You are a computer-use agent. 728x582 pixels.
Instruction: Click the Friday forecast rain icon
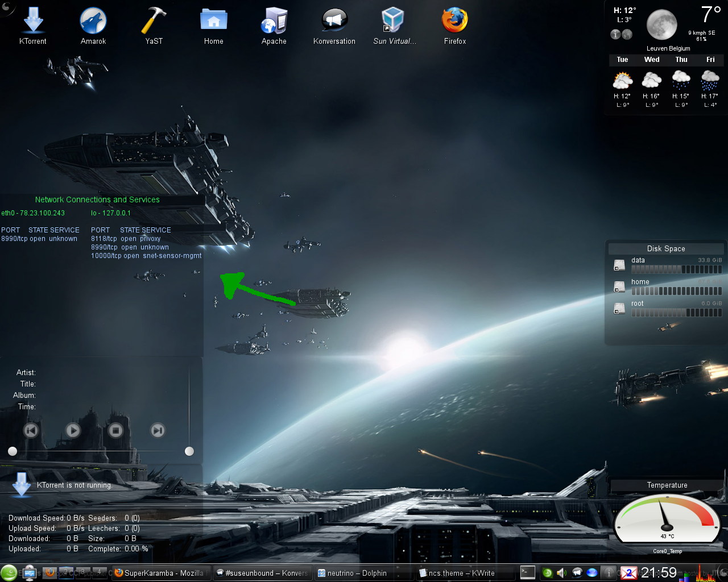710,80
